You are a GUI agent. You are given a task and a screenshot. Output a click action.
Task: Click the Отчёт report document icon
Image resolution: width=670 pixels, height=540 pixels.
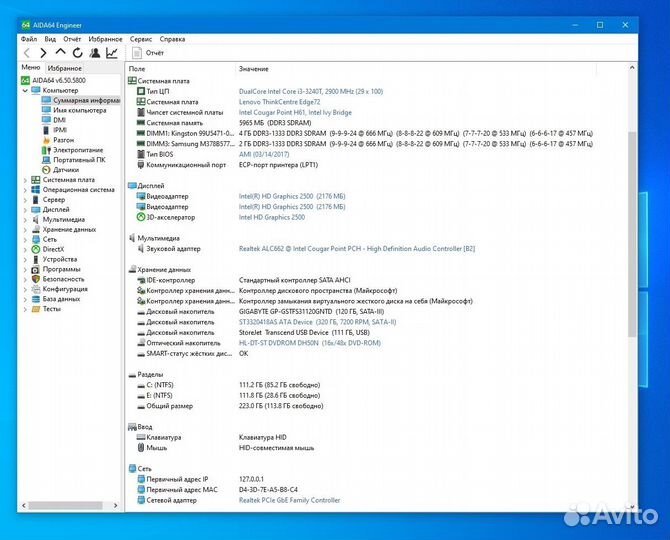137,53
